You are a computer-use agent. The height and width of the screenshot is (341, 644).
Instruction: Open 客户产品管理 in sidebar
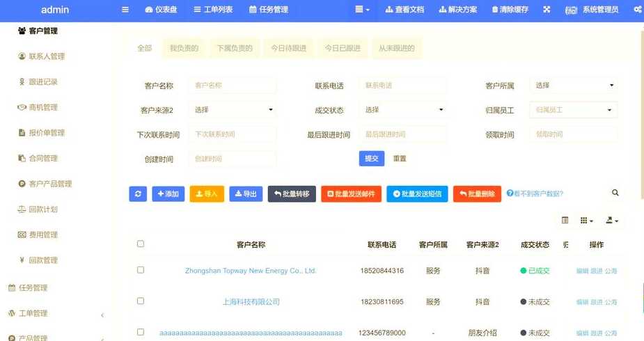pyautogui.click(x=45, y=184)
